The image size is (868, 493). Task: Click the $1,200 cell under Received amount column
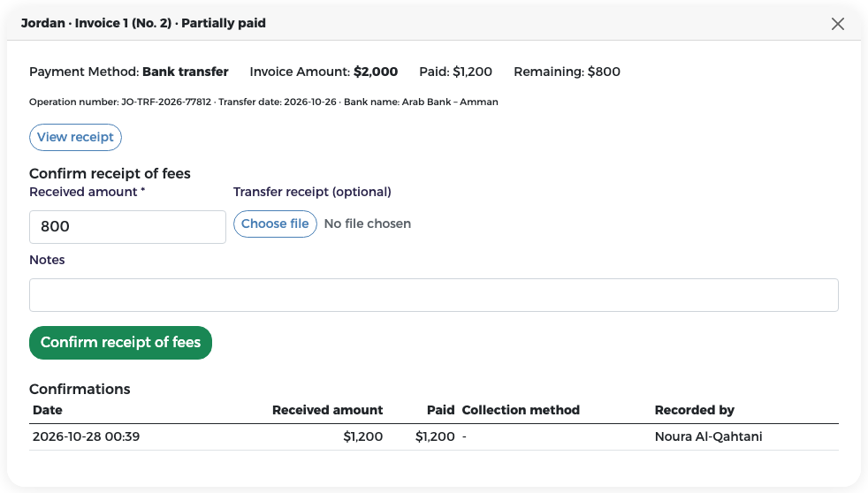point(363,436)
